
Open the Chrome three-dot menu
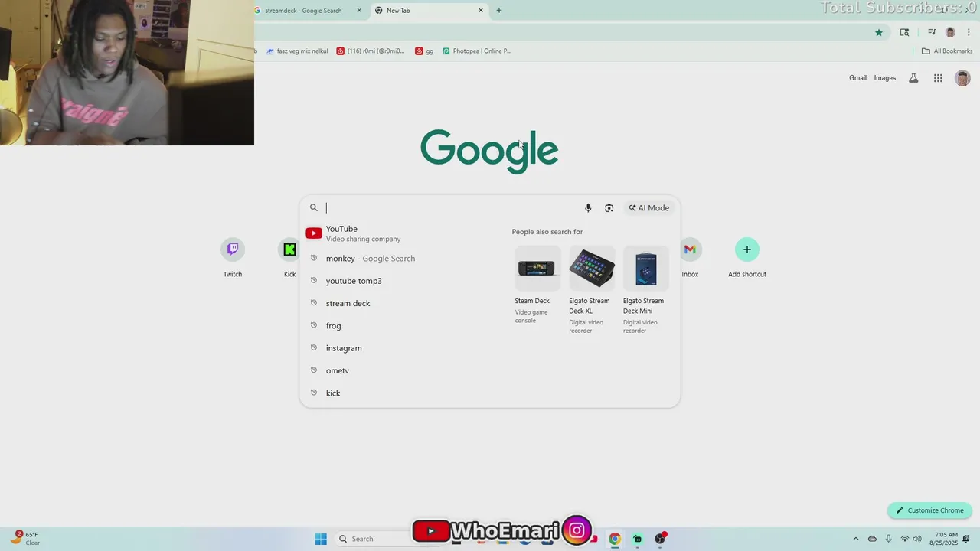coord(969,32)
